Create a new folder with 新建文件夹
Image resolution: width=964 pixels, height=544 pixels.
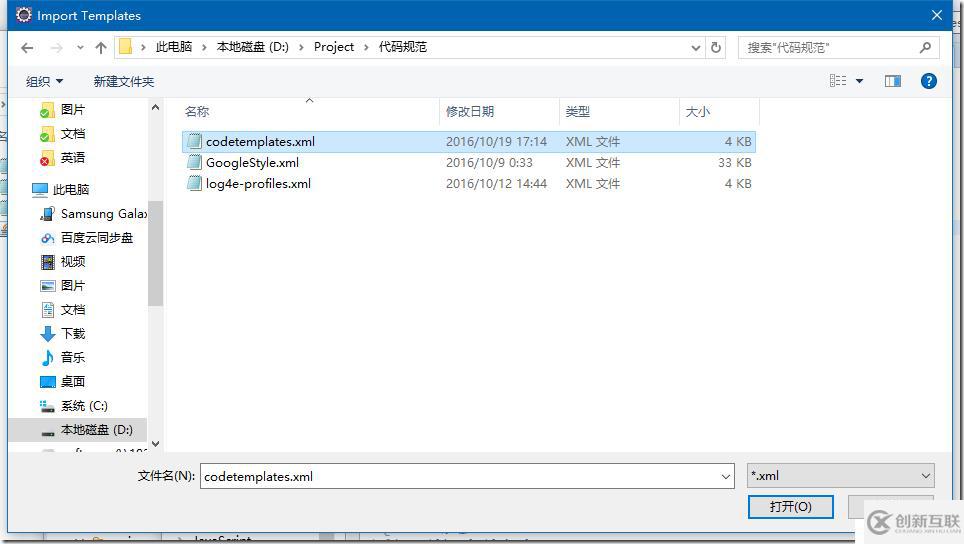click(x=124, y=81)
